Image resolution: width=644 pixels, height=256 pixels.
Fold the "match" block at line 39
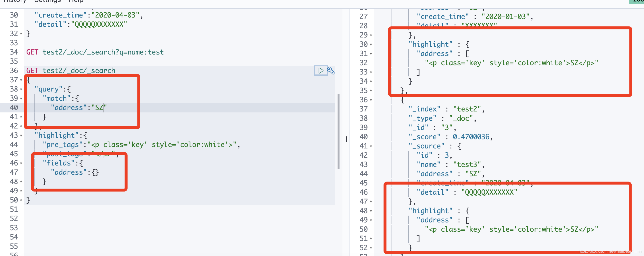coord(21,99)
